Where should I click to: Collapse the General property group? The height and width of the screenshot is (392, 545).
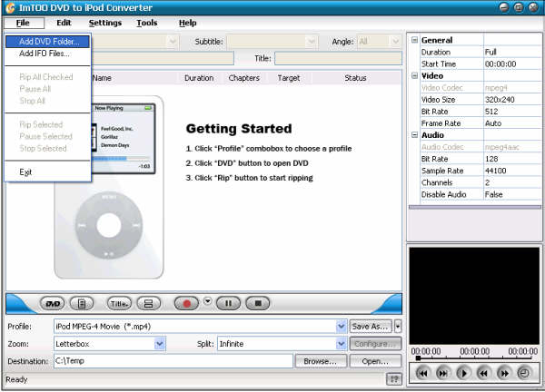(x=414, y=40)
